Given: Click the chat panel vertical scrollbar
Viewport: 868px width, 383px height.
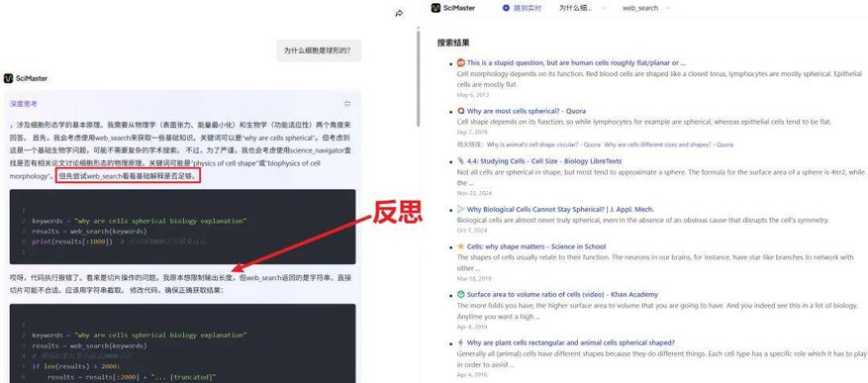Looking at the screenshot, I should (x=418, y=77).
